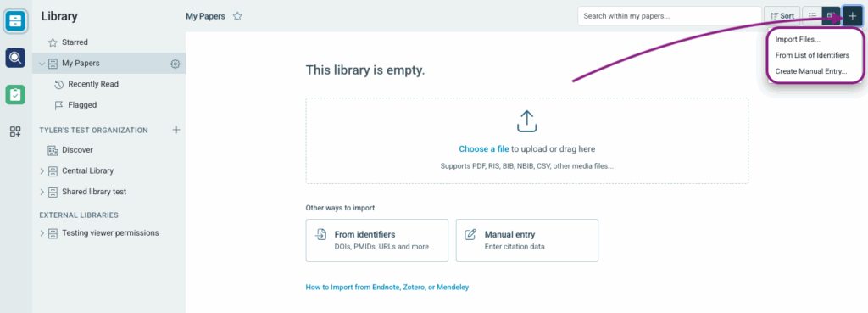
Task: Open the Sort button
Action: [782, 16]
